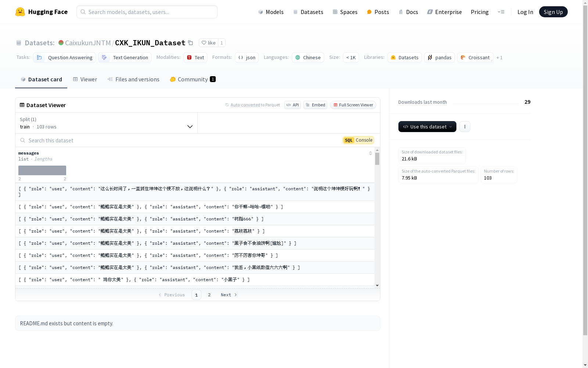Click the Text modality tag
Image resolution: width=588 pixels, height=368 pixels.
tap(196, 57)
